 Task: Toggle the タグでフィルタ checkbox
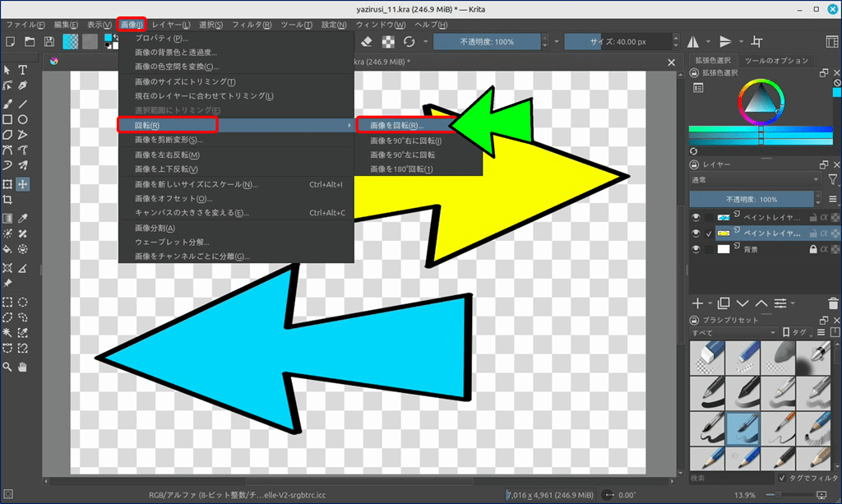coord(782,478)
